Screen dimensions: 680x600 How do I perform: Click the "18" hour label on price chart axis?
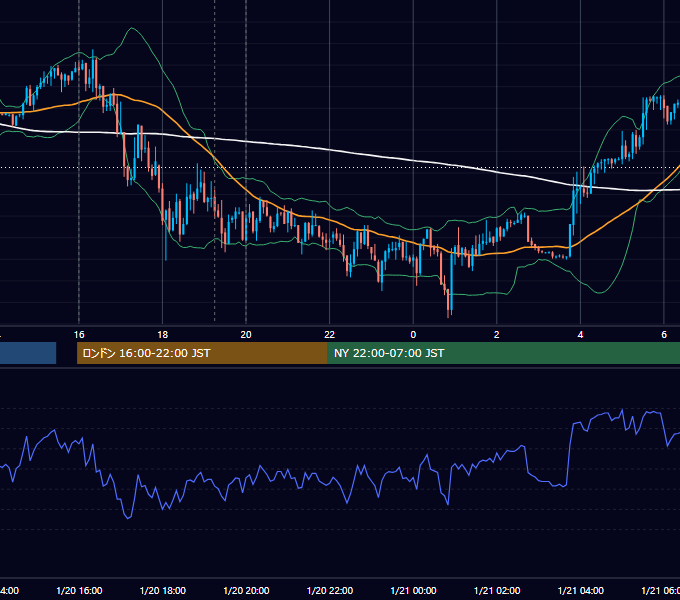163,335
